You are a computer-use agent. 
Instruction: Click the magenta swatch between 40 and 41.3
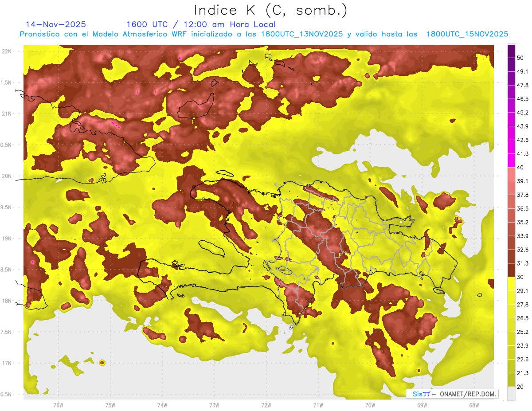[x=511, y=160]
